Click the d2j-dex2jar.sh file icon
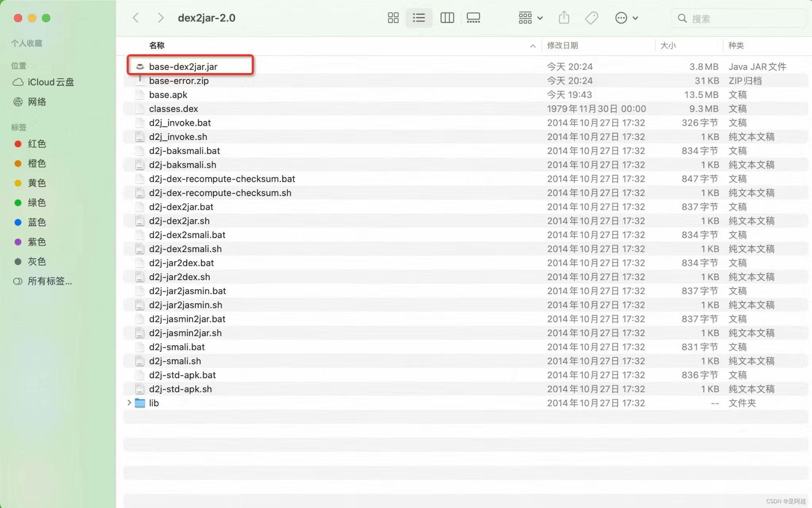The height and width of the screenshot is (508, 812). [x=140, y=221]
